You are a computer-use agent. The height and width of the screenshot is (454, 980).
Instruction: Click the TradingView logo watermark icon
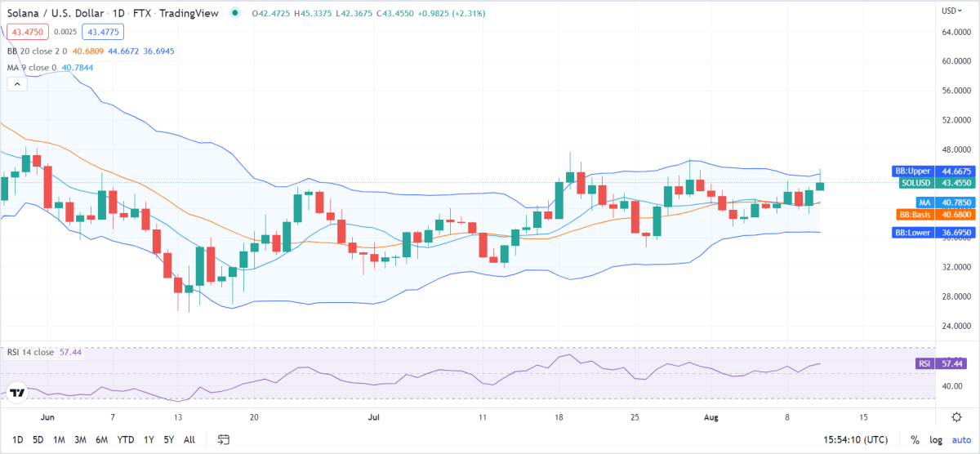(x=16, y=393)
